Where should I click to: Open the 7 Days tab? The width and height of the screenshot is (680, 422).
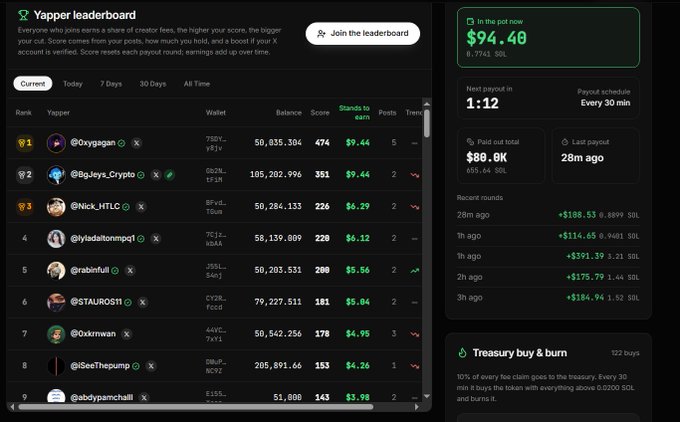coord(111,84)
